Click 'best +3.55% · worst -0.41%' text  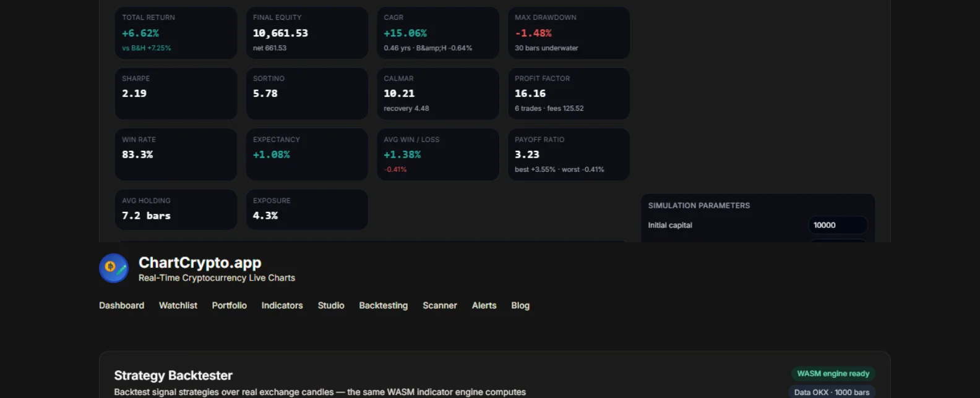[x=559, y=169]
